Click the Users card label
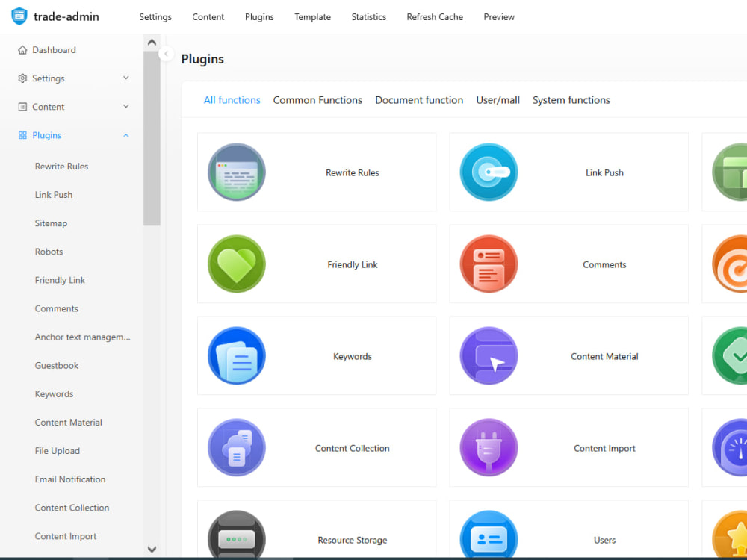747x560 pixels. 604,540
